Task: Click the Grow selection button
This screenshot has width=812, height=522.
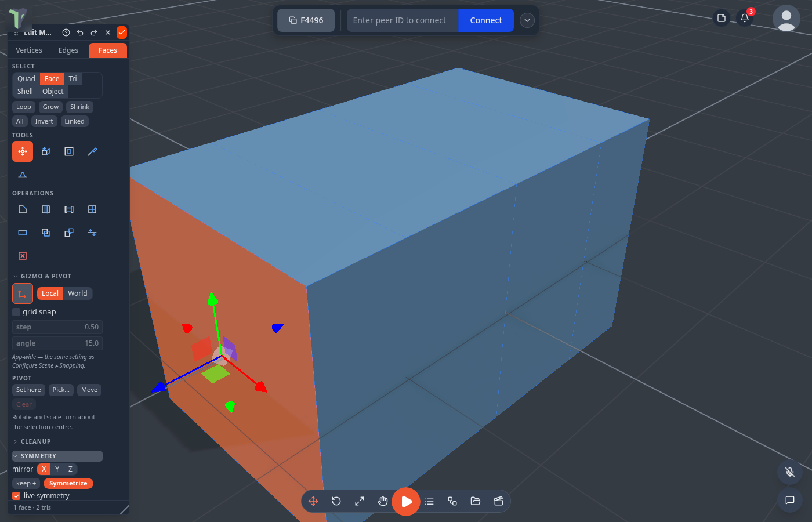Action: tap(50, 107)
